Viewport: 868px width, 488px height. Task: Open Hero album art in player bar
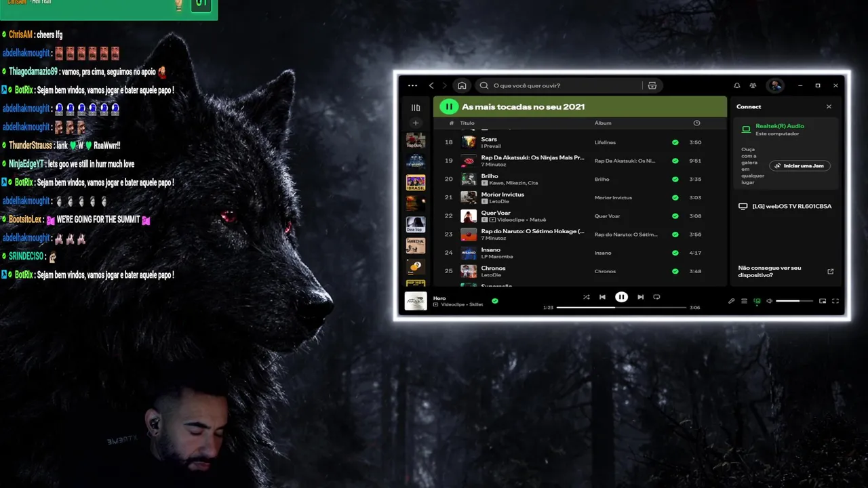416,301
